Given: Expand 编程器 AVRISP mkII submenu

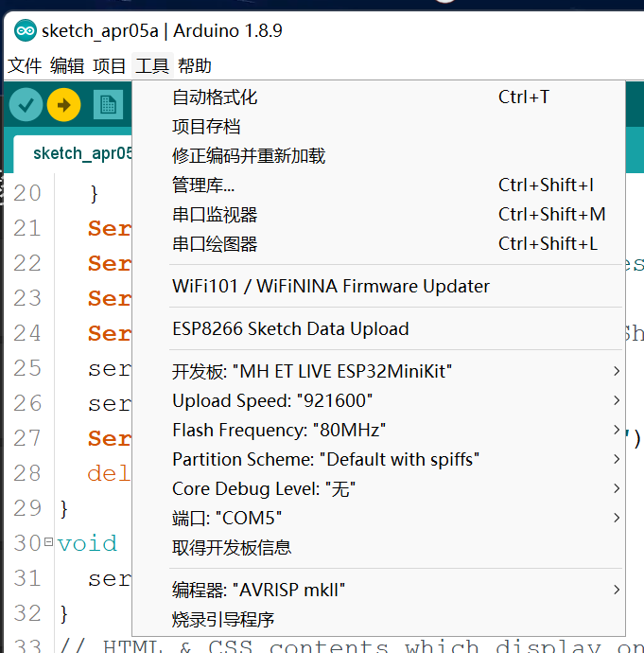Looking at the screenshot, I should click(x=378, y=590).
